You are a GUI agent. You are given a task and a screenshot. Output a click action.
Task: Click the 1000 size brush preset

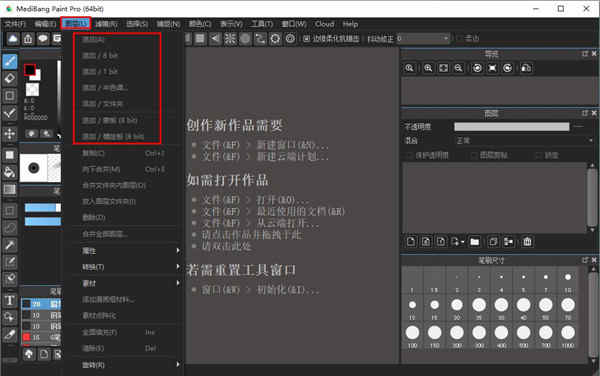coord(568,336)
